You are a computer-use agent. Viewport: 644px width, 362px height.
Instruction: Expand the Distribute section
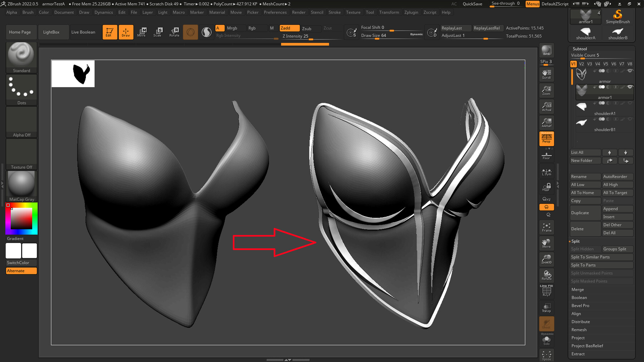pos(580,322)
